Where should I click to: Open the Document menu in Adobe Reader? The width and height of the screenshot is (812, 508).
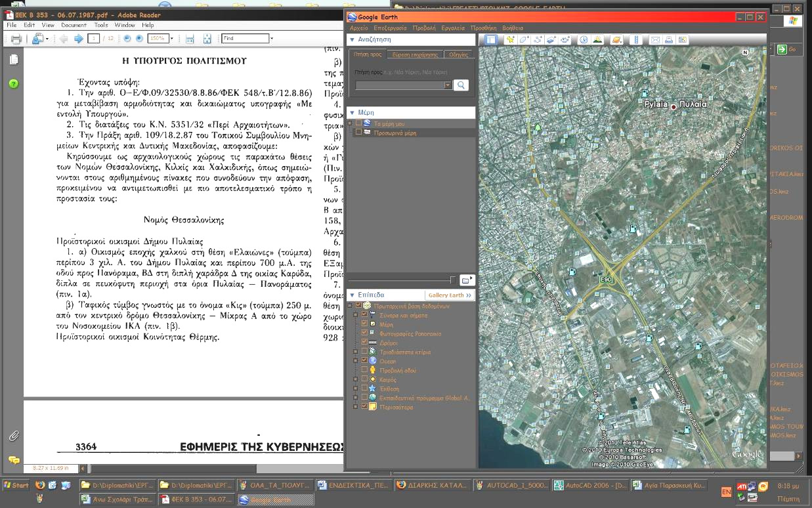point(74,25)
